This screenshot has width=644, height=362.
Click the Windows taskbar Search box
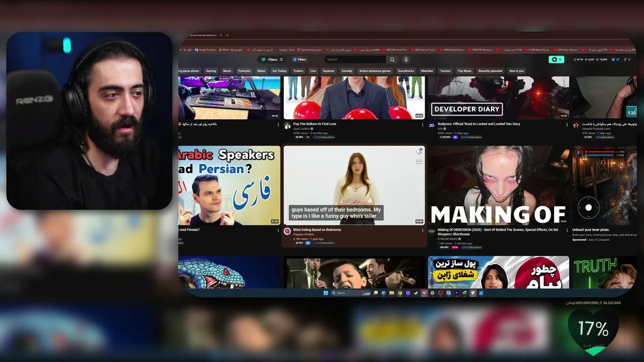(x=351, y=293)
